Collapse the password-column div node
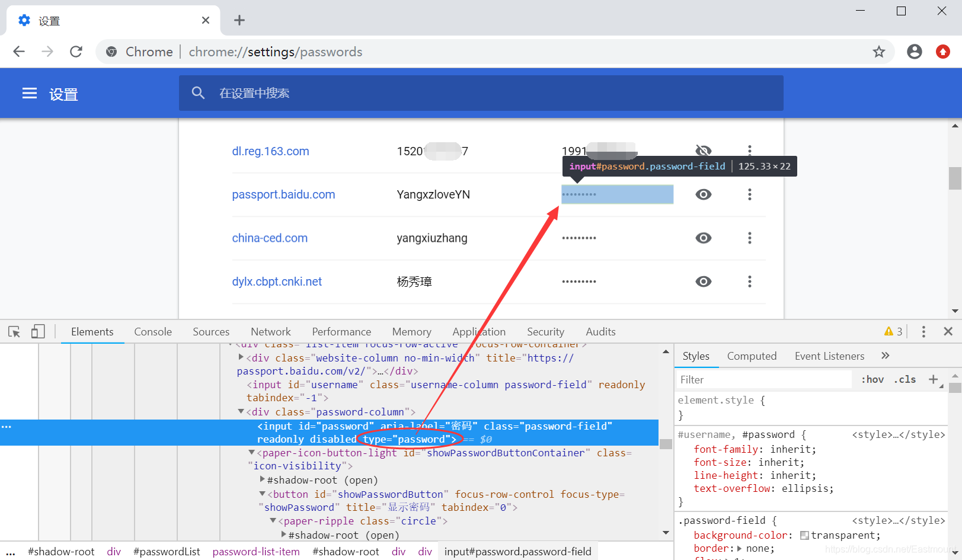The height and width of the screenshot is (560, 962). 241,411
